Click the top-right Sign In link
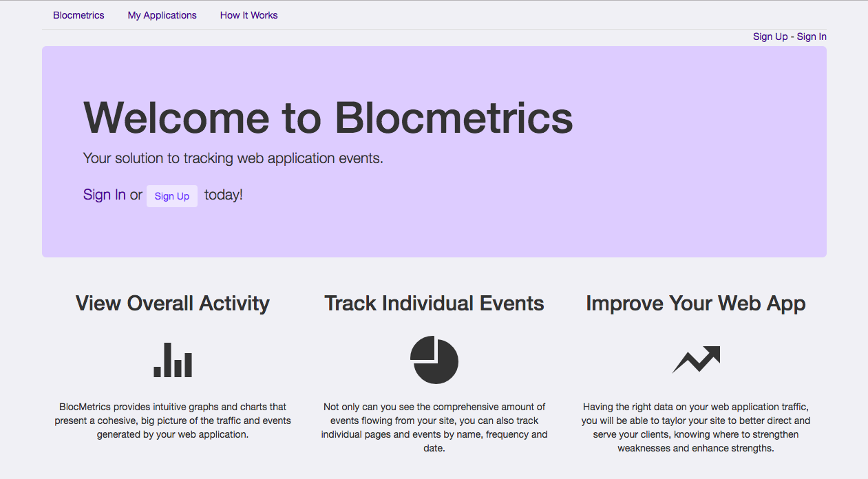This screenshot has height=479, width=868. pyautogui.click(x=812, y=36)
